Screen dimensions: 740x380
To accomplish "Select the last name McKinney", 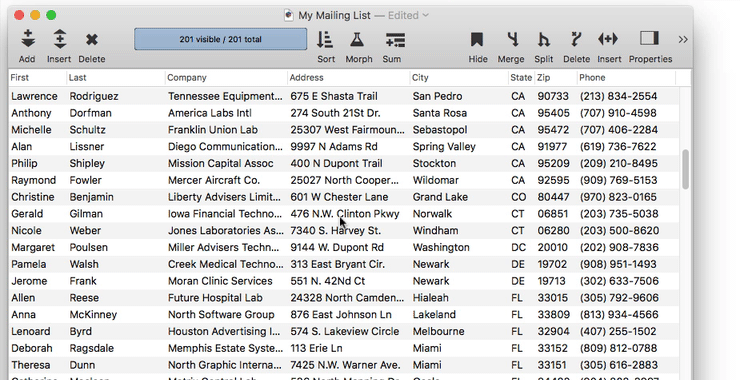I will (93, 315).
